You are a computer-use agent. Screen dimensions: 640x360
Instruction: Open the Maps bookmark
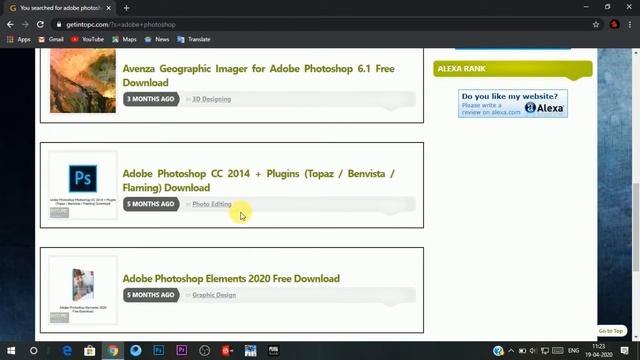[x=124, y=39]
